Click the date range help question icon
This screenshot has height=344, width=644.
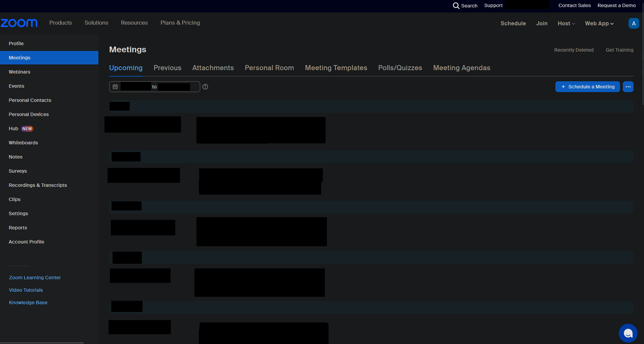click(x=205, y=87)
